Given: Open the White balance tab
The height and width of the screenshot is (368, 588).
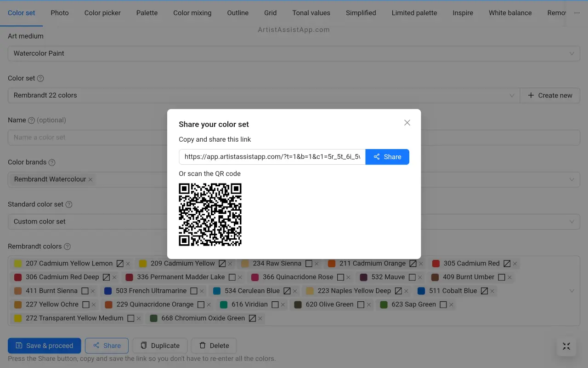Looking at the screenshot, I should (x=510, y=13).
